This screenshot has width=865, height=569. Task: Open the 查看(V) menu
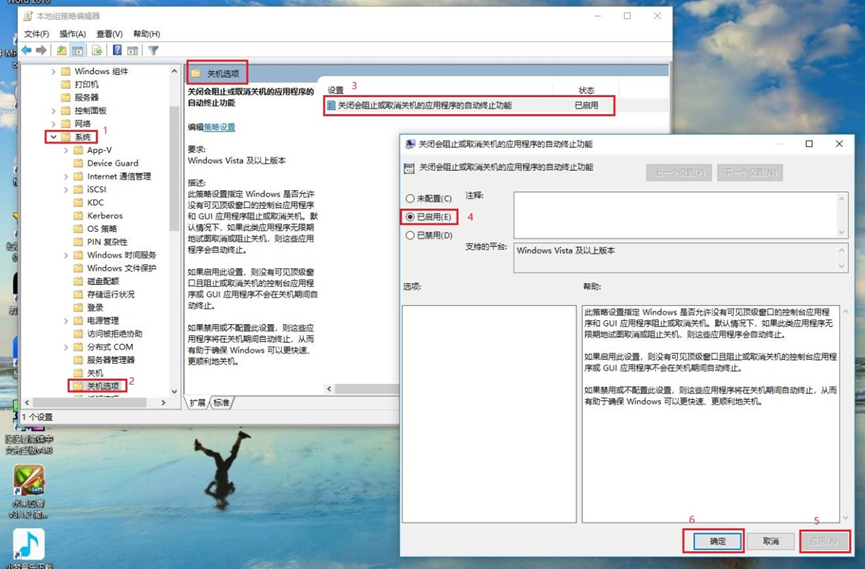pyautogui.click(x=109, y=34)
